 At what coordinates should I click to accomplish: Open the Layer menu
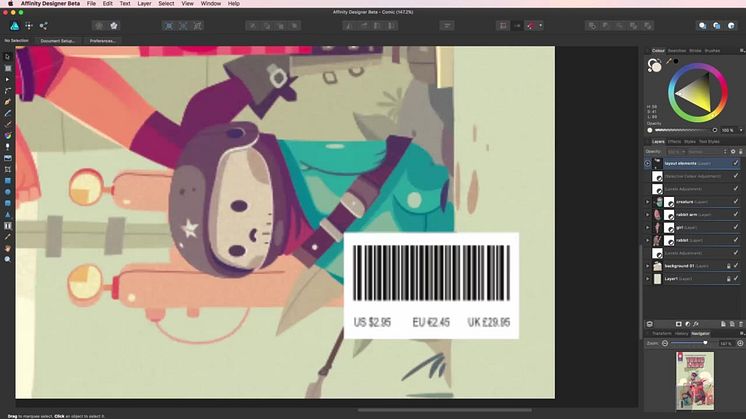pos(144,3)
